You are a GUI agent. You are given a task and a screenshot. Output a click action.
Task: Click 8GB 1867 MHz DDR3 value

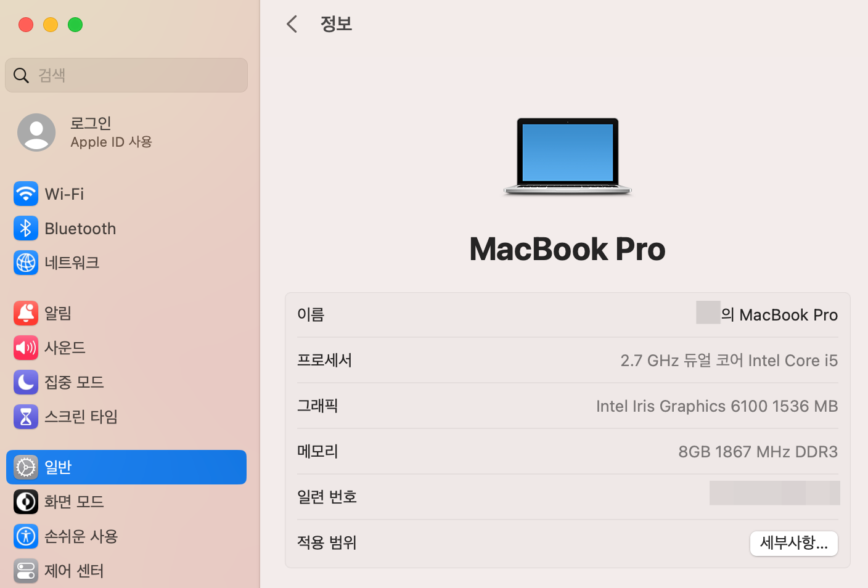(x=758, y=452)
